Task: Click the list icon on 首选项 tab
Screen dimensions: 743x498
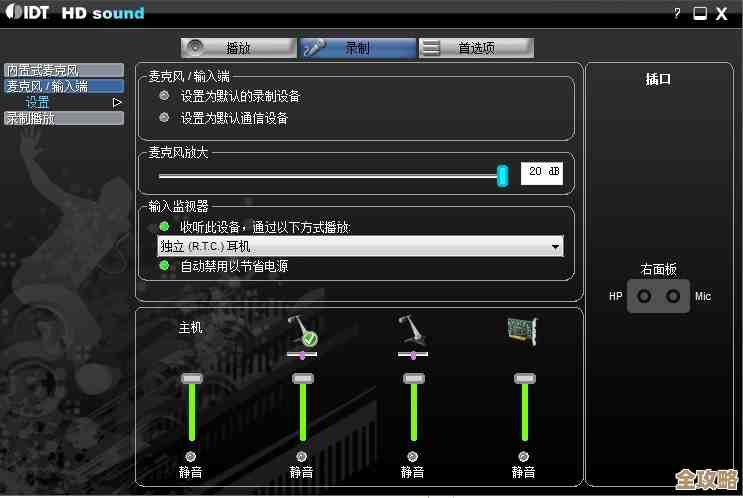Action: tap(431, 47)
